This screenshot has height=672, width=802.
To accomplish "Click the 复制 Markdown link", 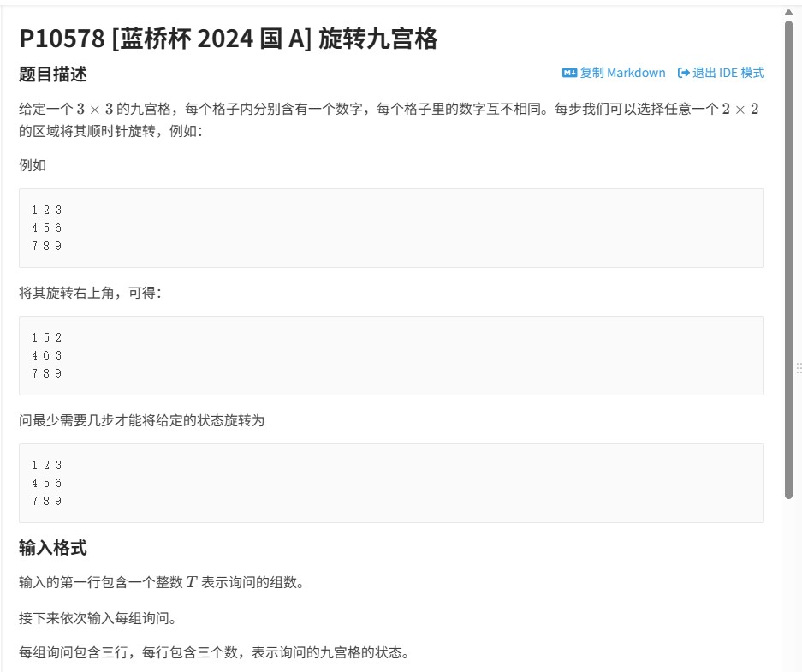I will point(614,73).
